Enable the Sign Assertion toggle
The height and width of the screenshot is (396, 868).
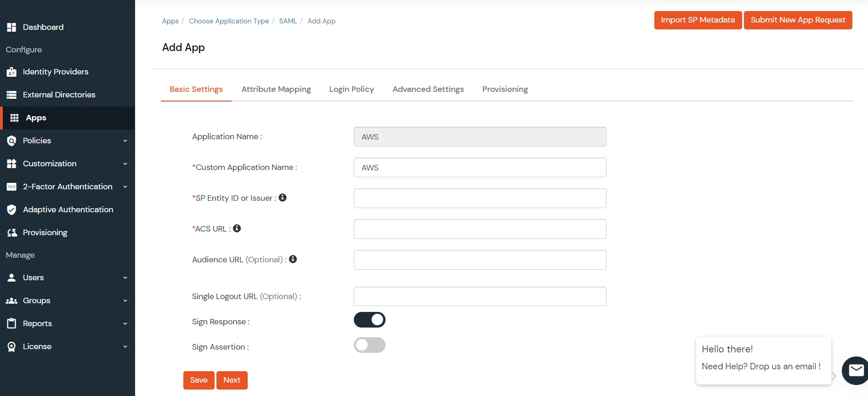[x=369, y=345]
